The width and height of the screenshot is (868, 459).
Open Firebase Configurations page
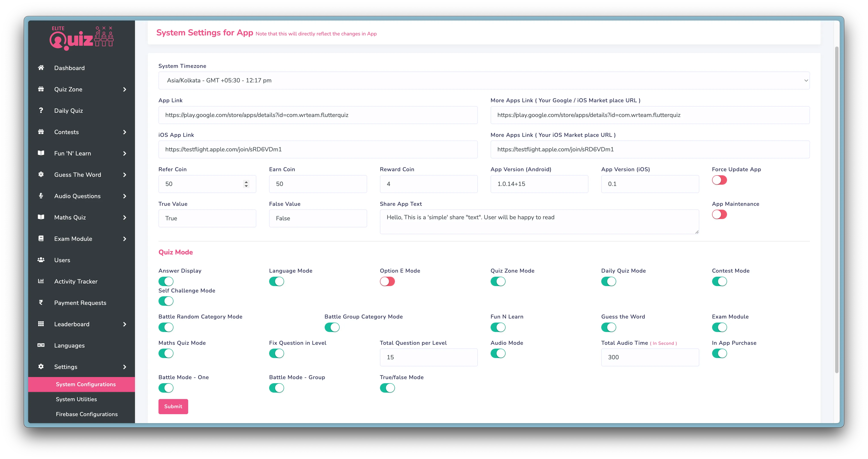[x=87, y=414]
